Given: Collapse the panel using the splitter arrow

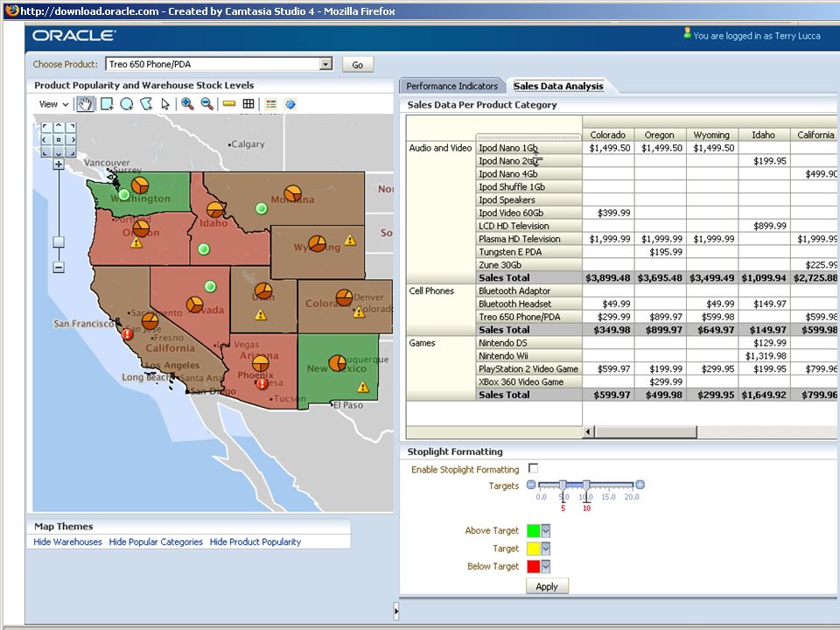Looking at the screenshot, I should pos(396,612).
